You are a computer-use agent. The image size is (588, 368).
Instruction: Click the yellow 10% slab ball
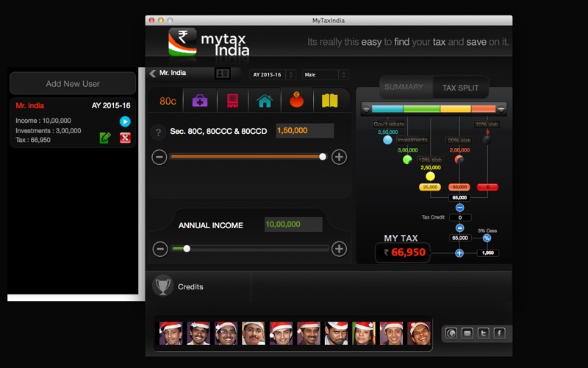pyautogui.click(x=430, y=176)
